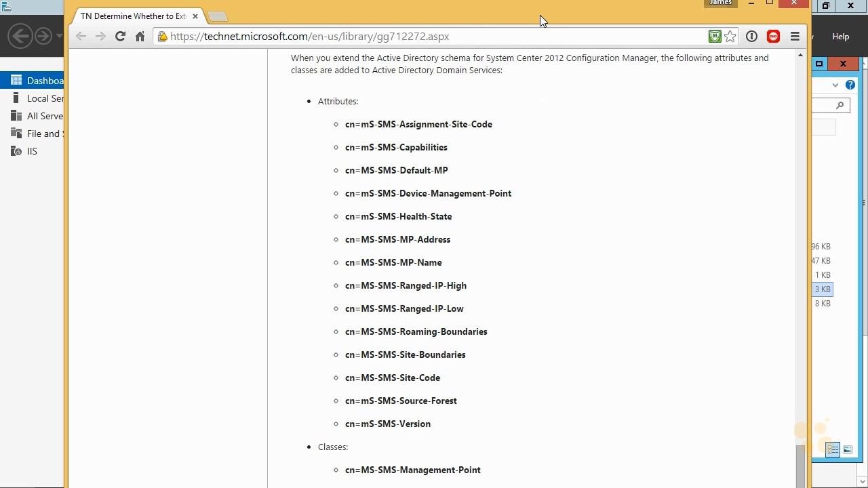The width and height of the screenshot is (868, 488).
Task: Click the James profile button in Chrome
Action: pos(720,3)
